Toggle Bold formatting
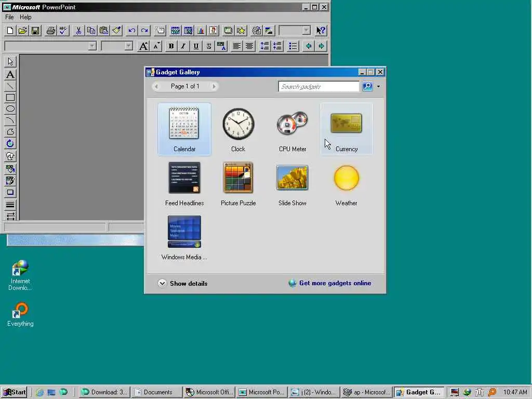 coord(171,46)
